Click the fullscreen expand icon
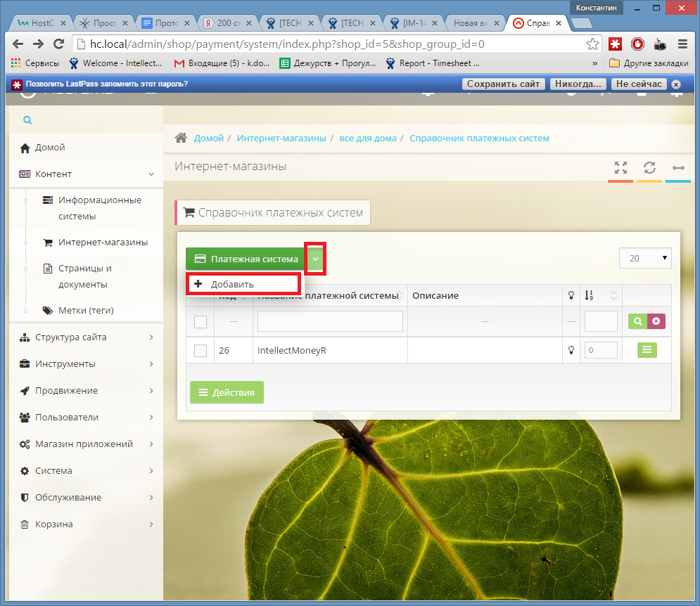Viewport: 700px width, 606px height. 621,168
